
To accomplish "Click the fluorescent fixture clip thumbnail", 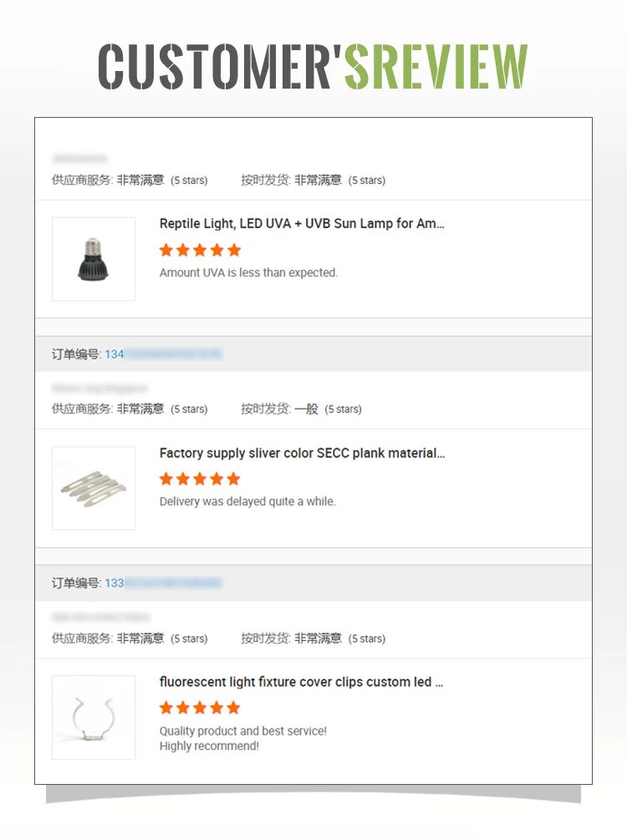I will coord(94,717).
